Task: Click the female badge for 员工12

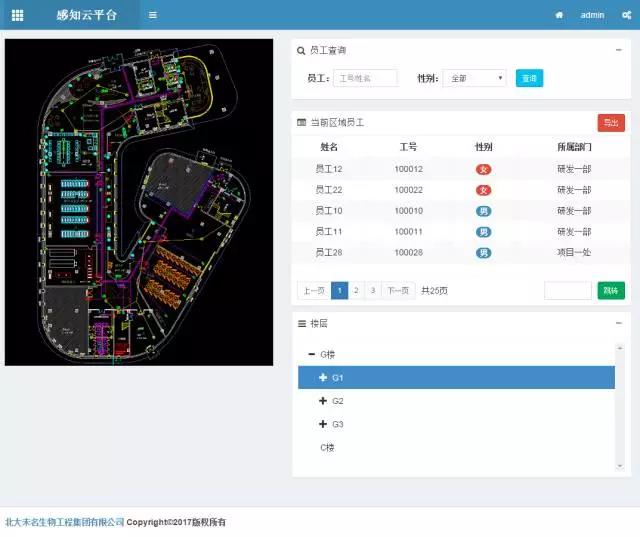Action: (x=483, y=169)
